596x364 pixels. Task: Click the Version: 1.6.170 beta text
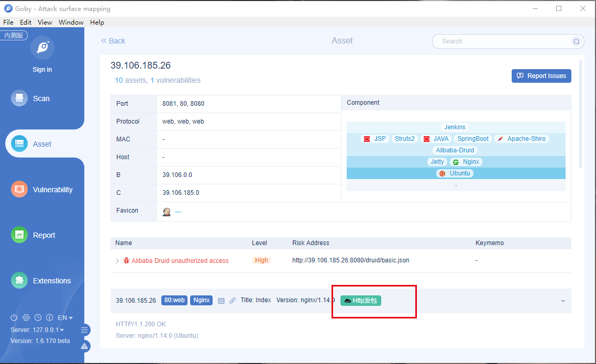pyautogui.click(x=40, y=341)
